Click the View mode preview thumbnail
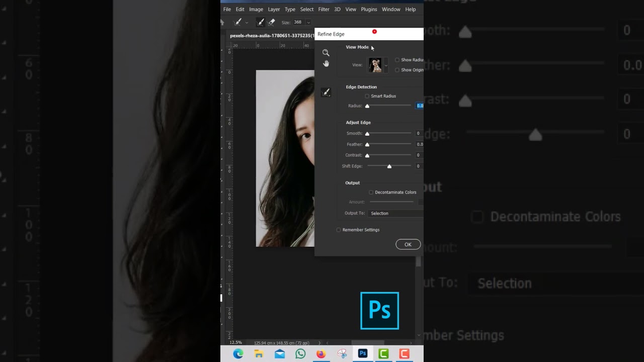Screen dimensions: 644x362 (375, 65)
